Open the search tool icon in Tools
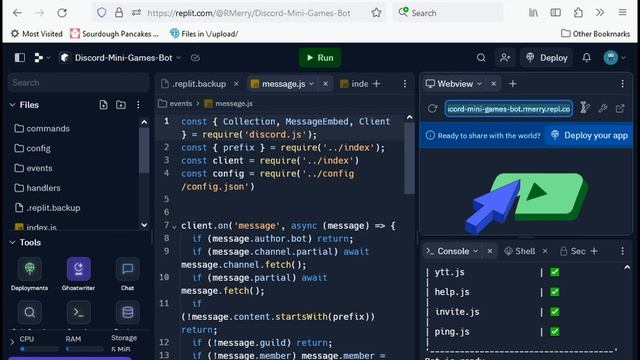Image resolution: width=640 pixels, height=360 pixels. [x=29, y=312]
